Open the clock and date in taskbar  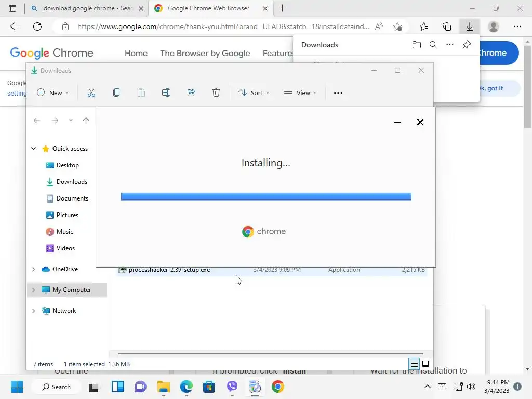pos(497,387)
